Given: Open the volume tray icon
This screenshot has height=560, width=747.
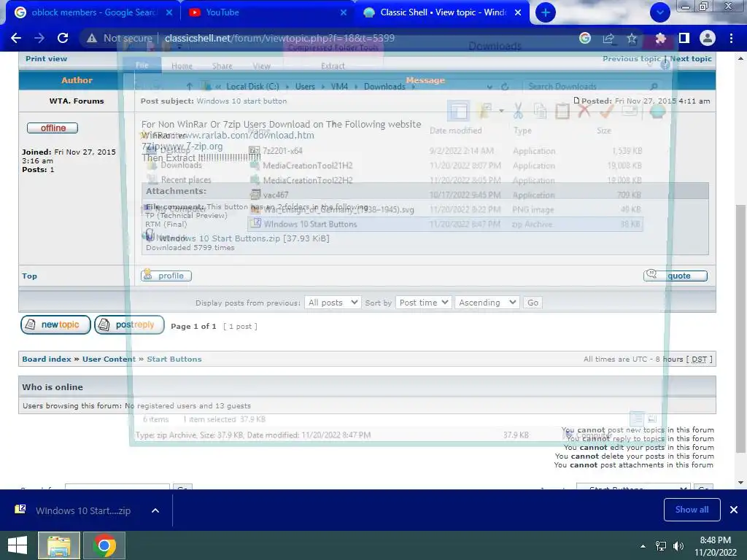Looking at the screenshot, I should tap(678, 546).
